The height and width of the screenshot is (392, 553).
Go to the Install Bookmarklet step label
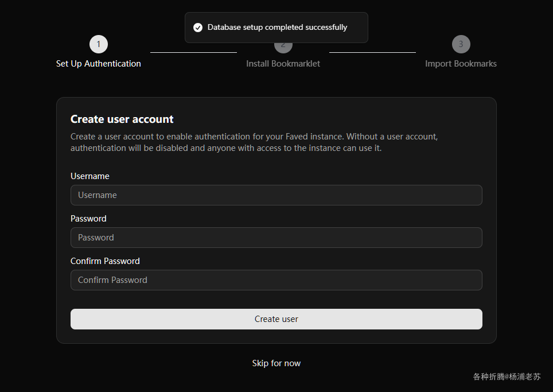pos(283,64)
